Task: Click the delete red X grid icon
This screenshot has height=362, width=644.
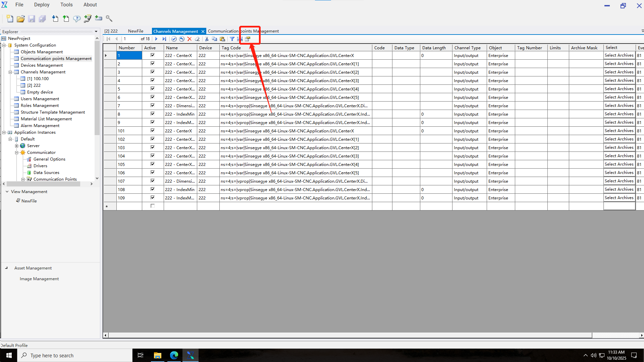Action: click(x=190, y=39)
